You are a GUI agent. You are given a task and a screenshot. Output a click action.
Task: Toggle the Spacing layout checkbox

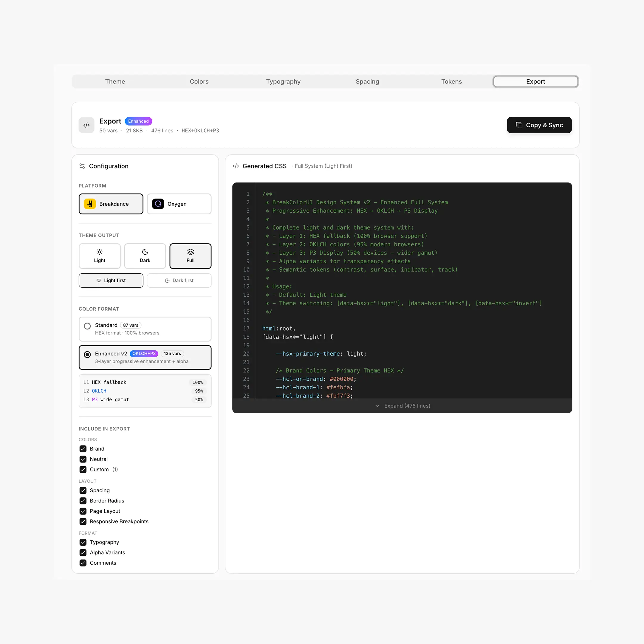(83, 491)
